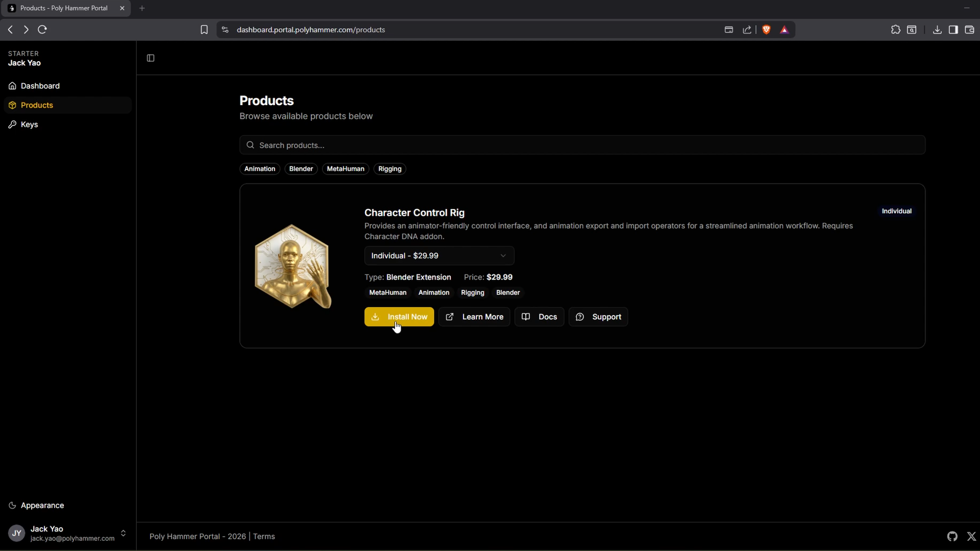Filter products by the Animation tag

click(260, 169)
